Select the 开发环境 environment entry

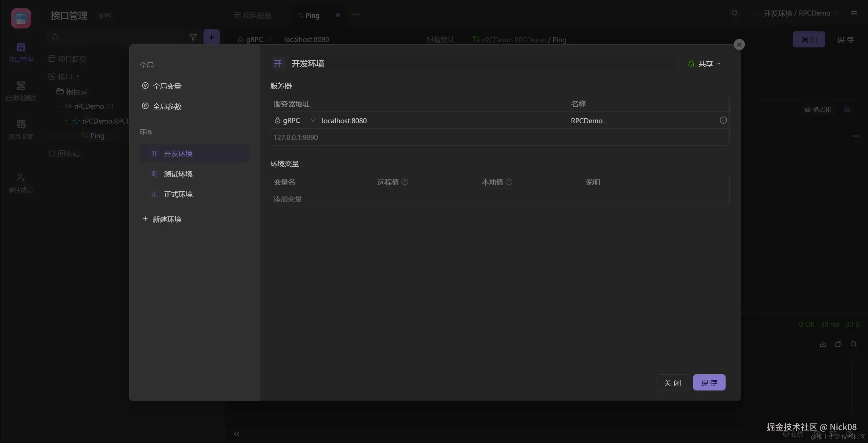(178, 153)
